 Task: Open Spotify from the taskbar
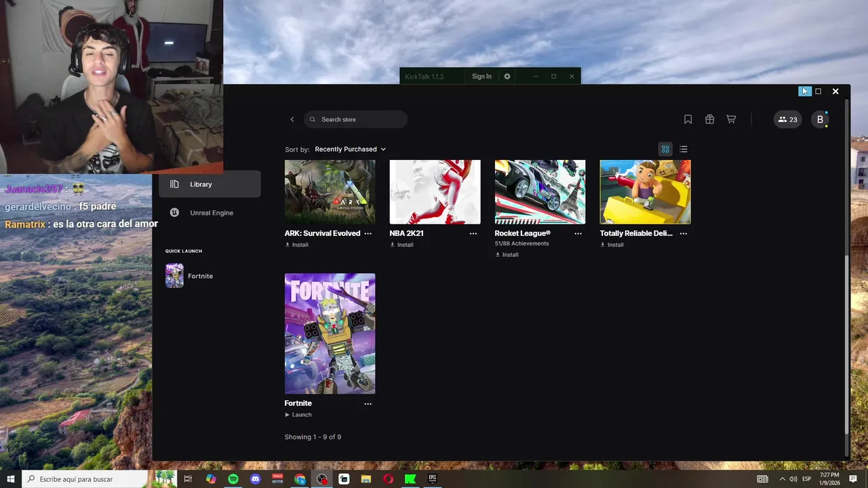(x=233, y=479)
